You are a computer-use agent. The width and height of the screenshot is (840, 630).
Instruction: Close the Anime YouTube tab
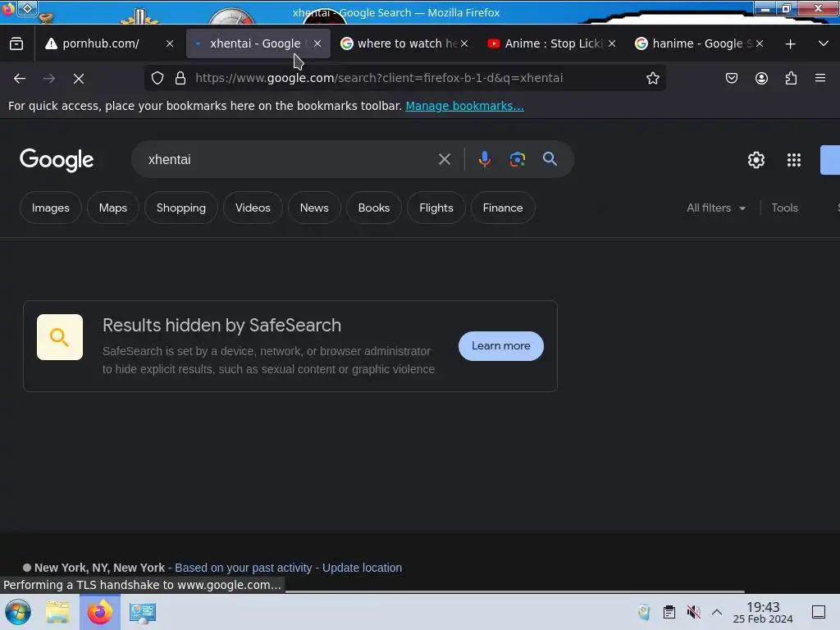point(612,44)
